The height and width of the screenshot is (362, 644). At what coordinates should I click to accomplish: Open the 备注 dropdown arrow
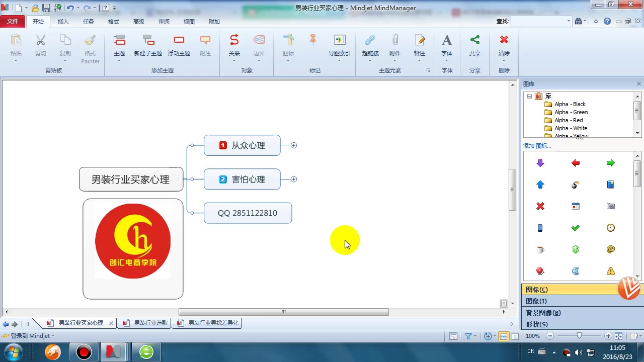(x=420, y=61)
